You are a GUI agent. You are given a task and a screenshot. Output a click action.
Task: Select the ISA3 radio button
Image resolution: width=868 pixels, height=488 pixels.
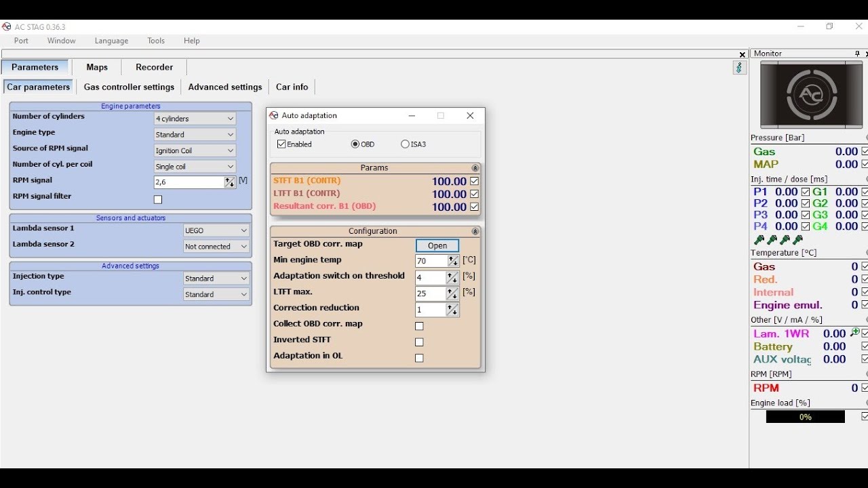405,144
